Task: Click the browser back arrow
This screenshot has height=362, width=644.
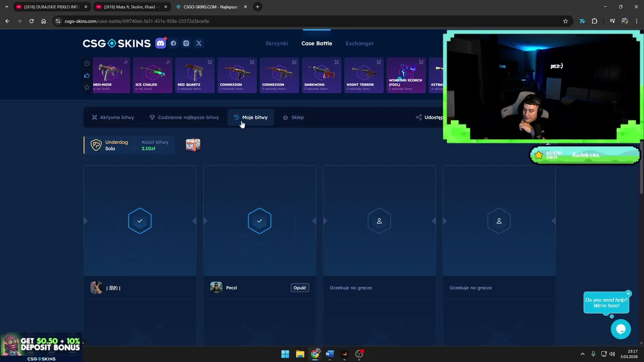Action: (7, 21)
